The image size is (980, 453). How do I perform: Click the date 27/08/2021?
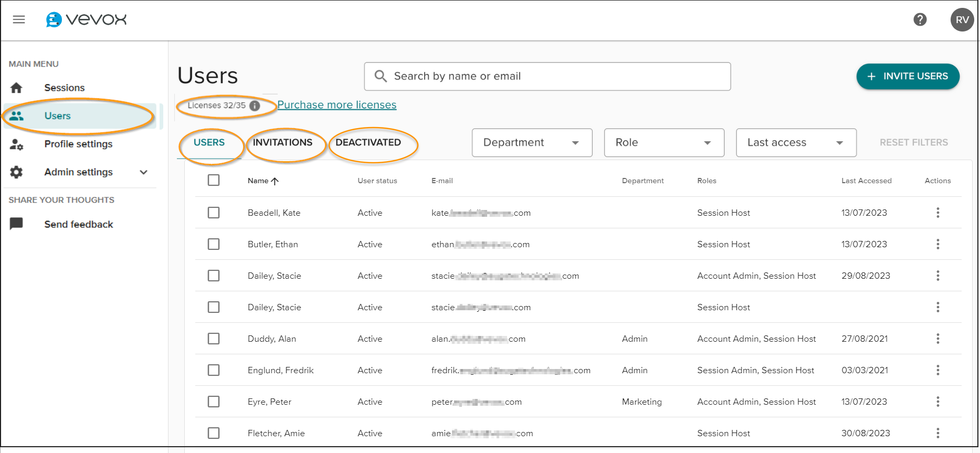point(865,339)
